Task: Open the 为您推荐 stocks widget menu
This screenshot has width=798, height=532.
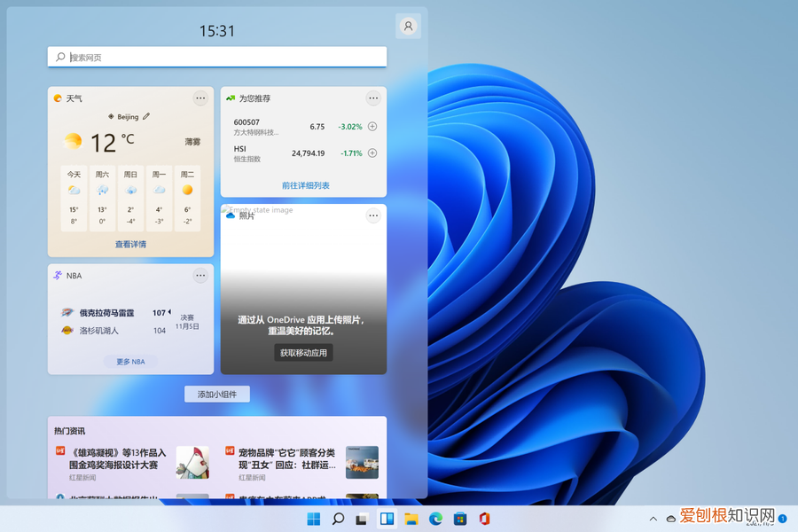Action: point(373,98)
